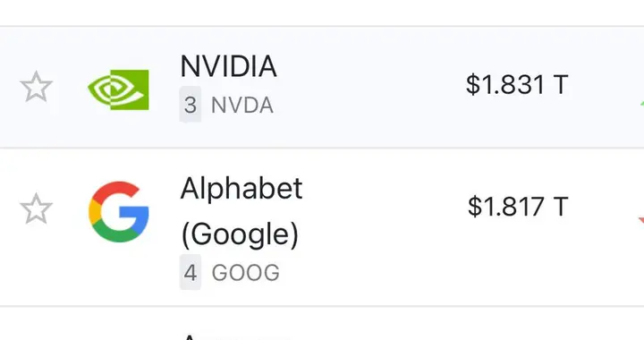
Task: Toggle the favorite star beside Alphabet
Action: tap(36, 209)
